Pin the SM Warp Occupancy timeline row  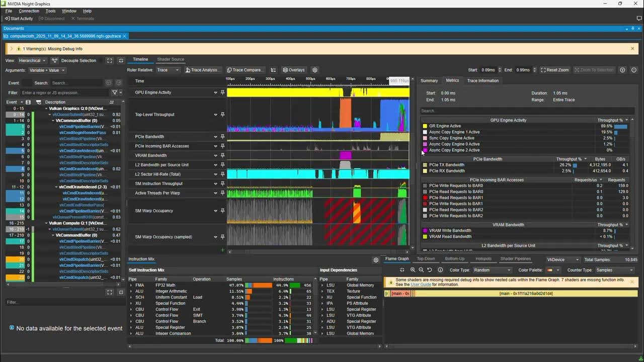222,211
